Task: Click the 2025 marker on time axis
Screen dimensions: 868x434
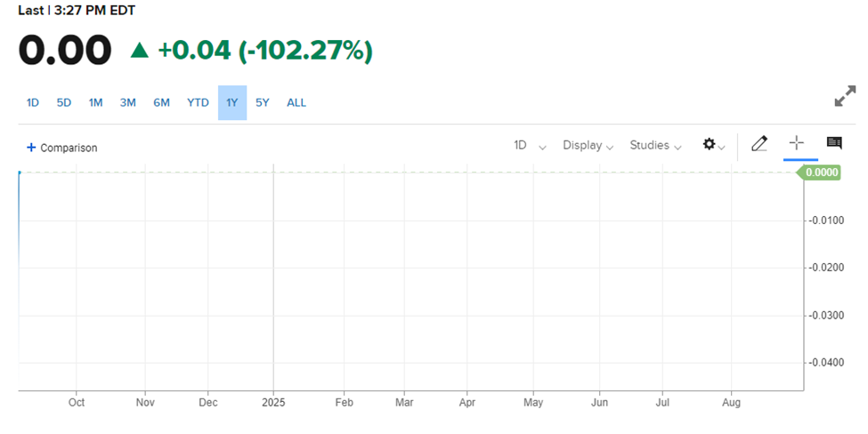Action: point(273,402)
